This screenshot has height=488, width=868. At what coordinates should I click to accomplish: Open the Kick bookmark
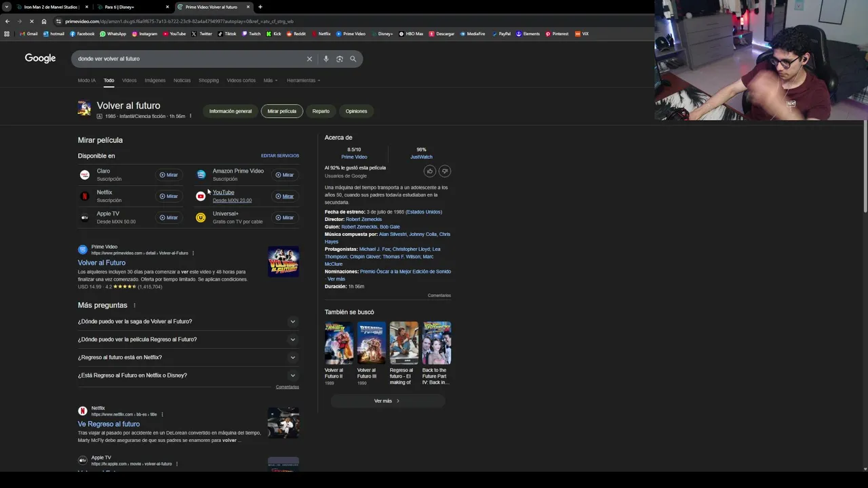(273, 34)
